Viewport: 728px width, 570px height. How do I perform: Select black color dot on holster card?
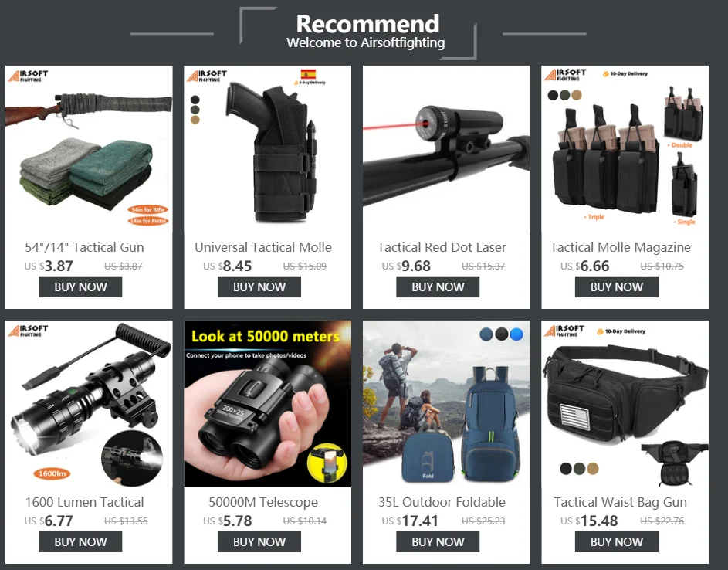pos(195,100)
